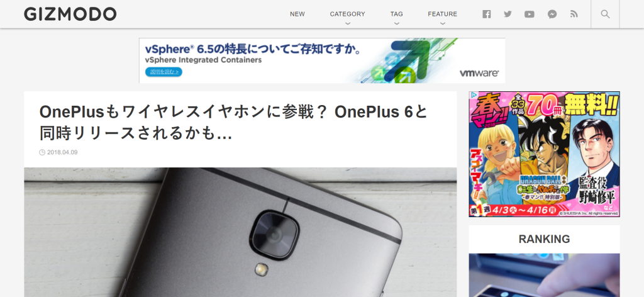Image resolution: width=644 pixels, height=297 pixels.
Task: Click the GIZMODO logo
Action: tap(70, 14)
